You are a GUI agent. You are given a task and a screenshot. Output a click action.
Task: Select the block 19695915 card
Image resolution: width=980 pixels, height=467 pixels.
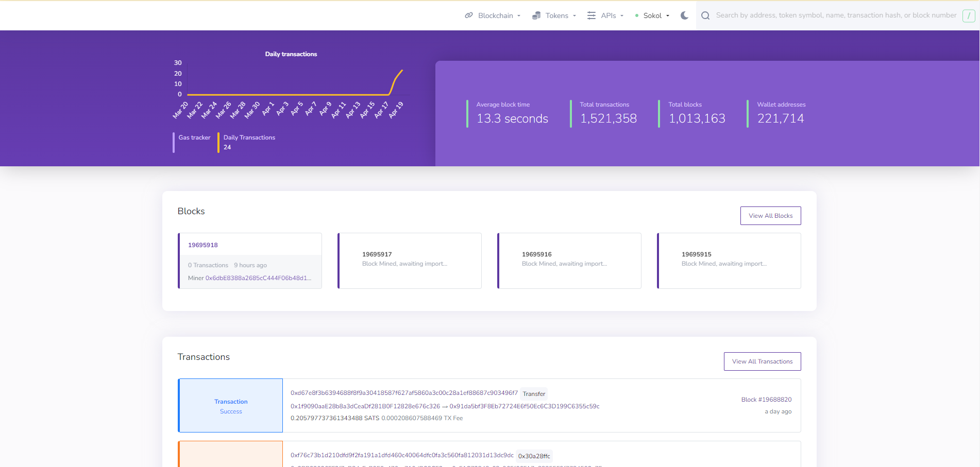[729, 261]
